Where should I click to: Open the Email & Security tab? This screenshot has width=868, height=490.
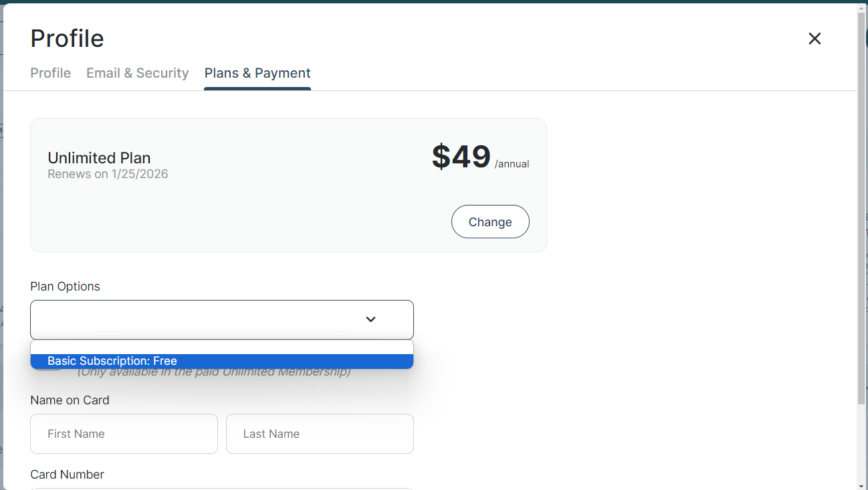137,73
